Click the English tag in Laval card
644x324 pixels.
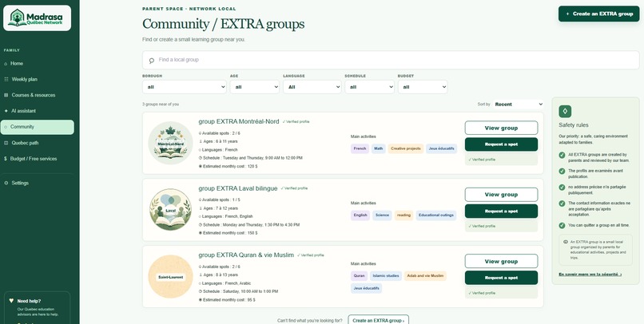(360, 215)
